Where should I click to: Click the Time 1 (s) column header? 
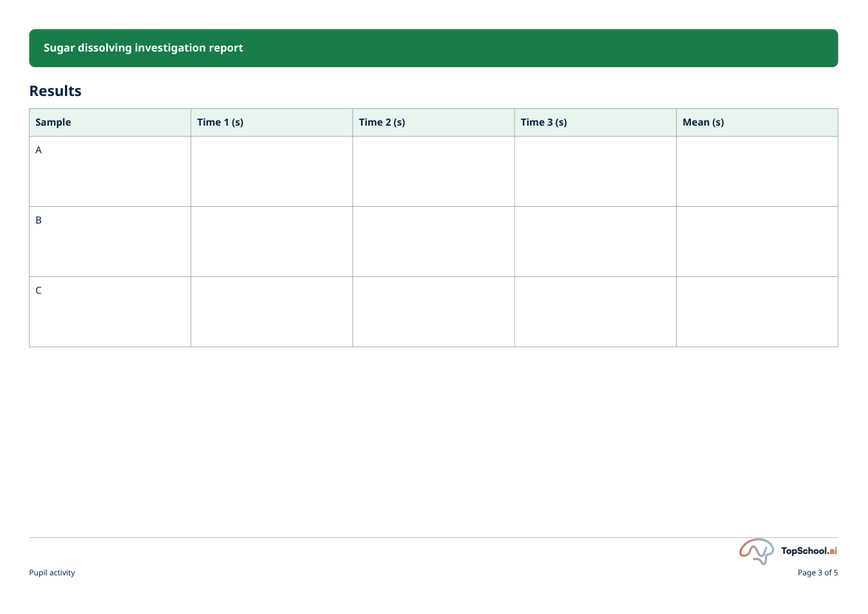coord(272,122)
